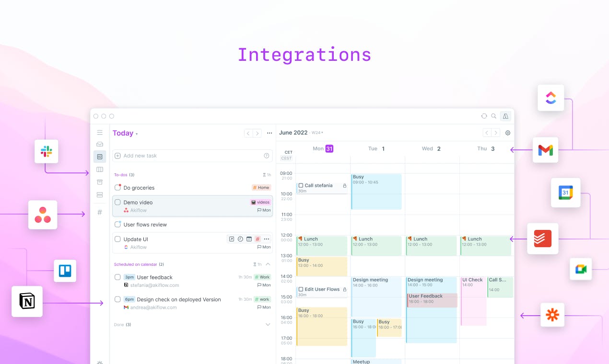Screen dimensions: 609x364
Task: Click the Zapier integration tile
Action: click(552, 315)
